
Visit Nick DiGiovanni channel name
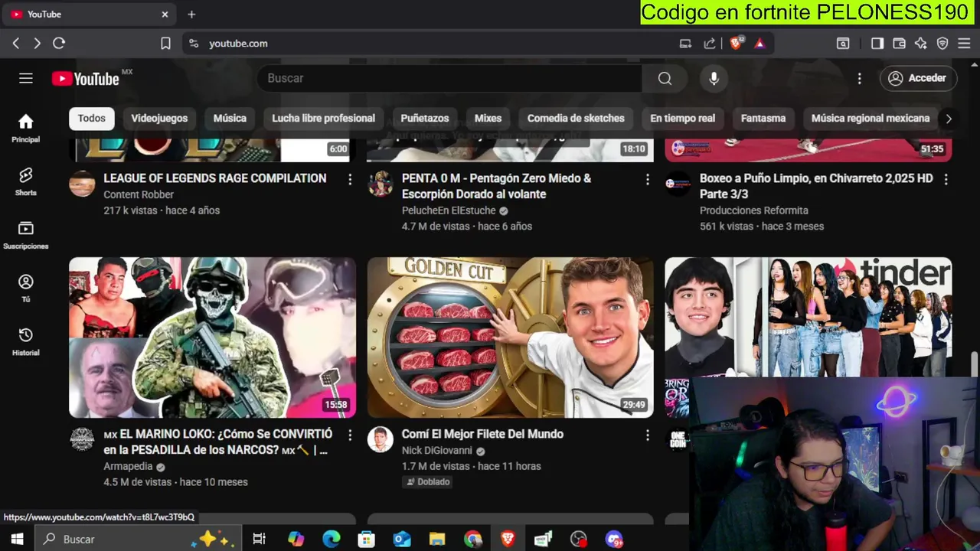(437, 450)
